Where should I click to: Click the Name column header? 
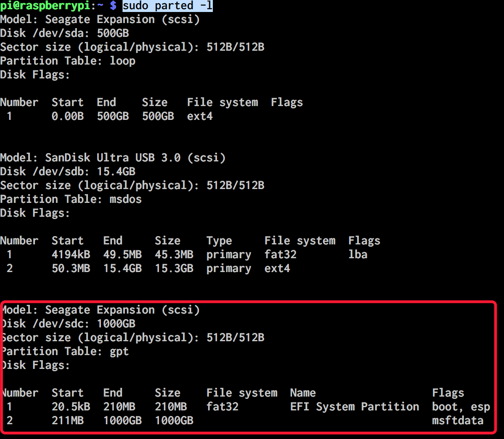pos(303,393)
